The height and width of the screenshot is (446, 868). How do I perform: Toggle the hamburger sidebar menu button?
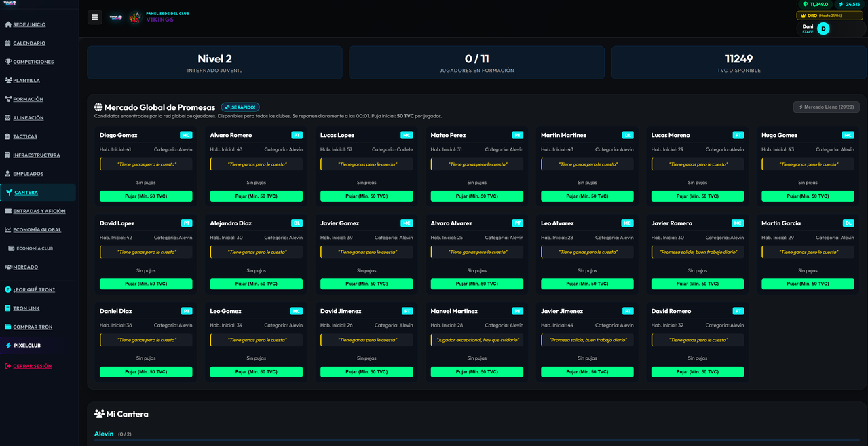94,17
